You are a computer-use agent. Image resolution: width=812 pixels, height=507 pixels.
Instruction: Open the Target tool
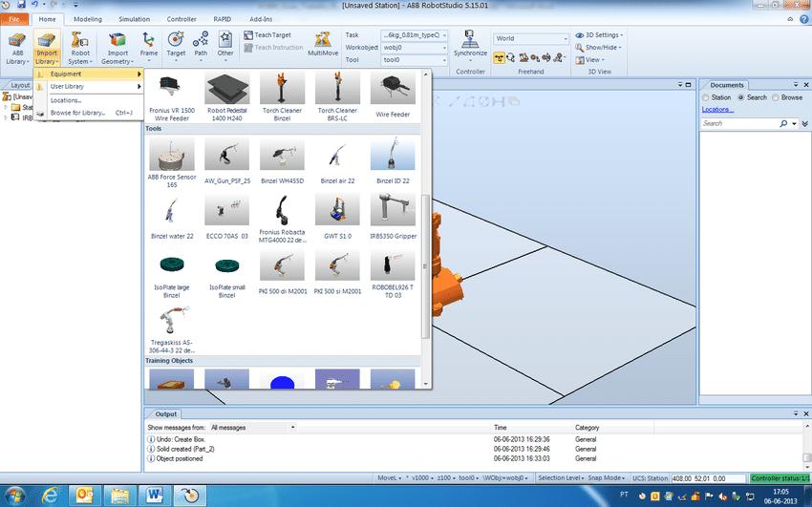pos(176,46)
